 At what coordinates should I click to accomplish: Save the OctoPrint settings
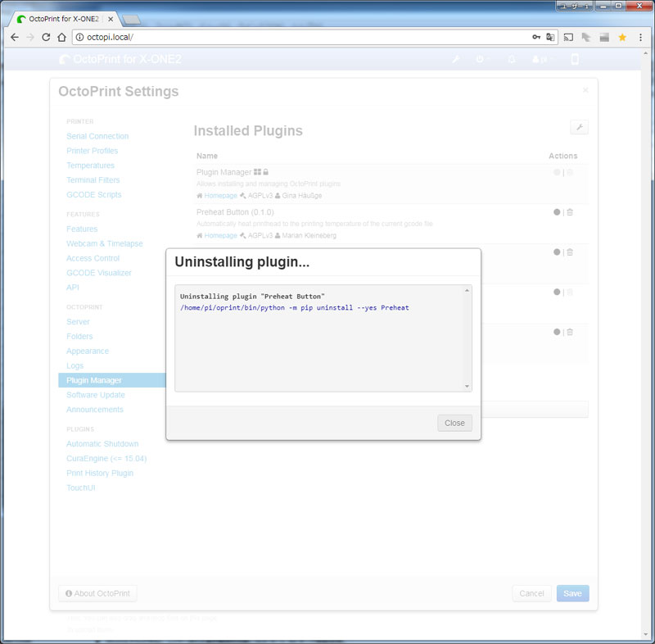click(572, 593)
